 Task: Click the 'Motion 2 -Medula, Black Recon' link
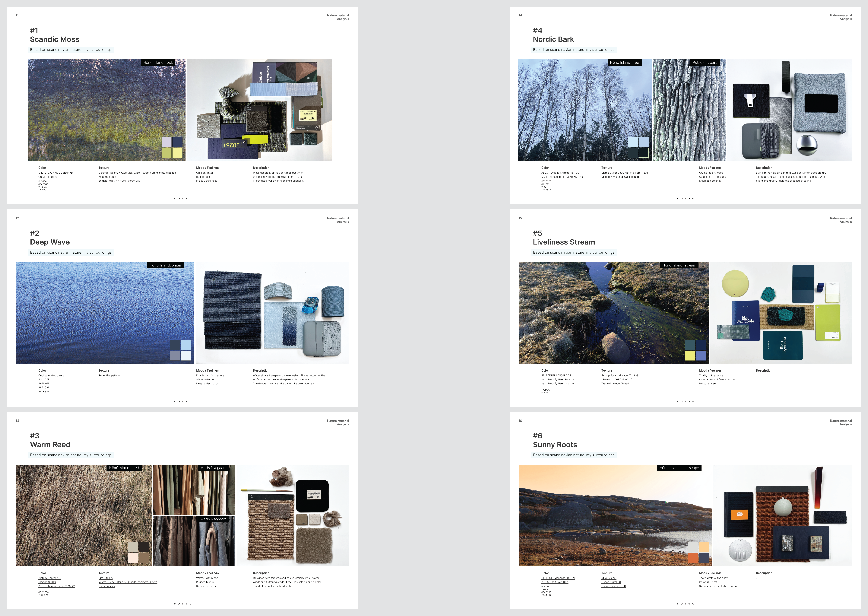click(620, 177)
